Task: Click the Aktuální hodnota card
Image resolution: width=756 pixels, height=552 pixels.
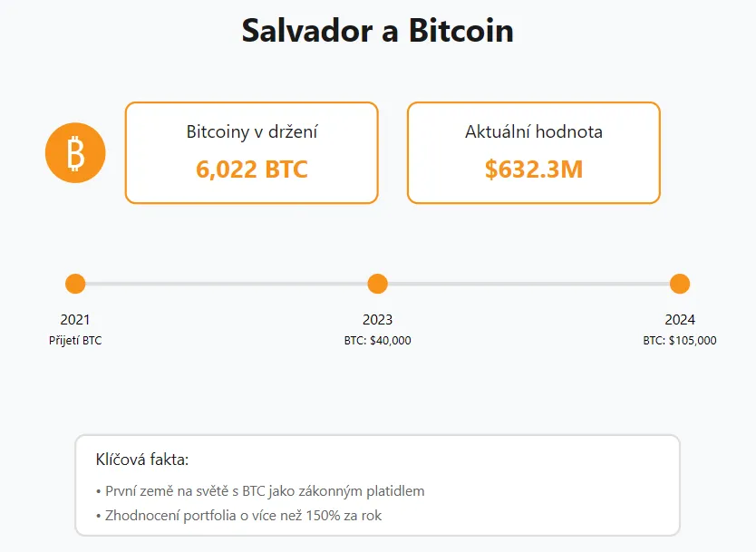Action: coord(533,151)
